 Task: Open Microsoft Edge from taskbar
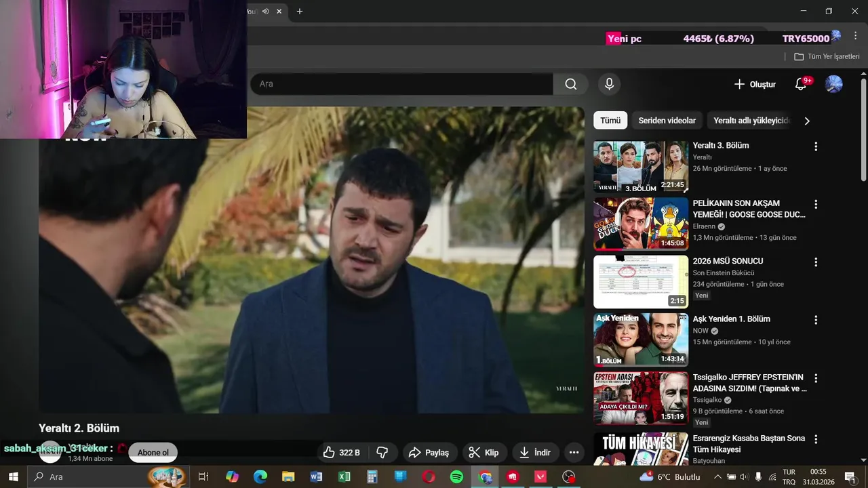pyautogui.click(x=260, y=476)
